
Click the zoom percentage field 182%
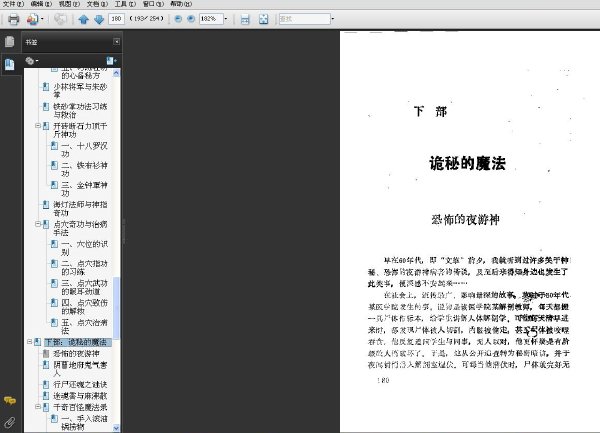[x=211, y=18]
